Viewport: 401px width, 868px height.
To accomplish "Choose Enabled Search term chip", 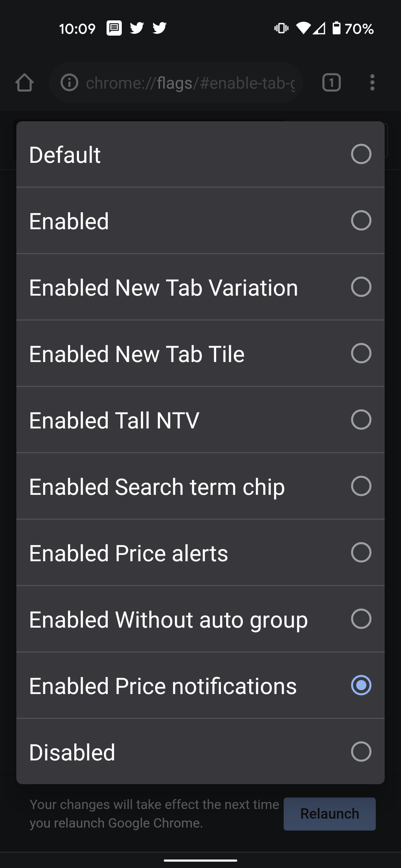I will point(361,486).
